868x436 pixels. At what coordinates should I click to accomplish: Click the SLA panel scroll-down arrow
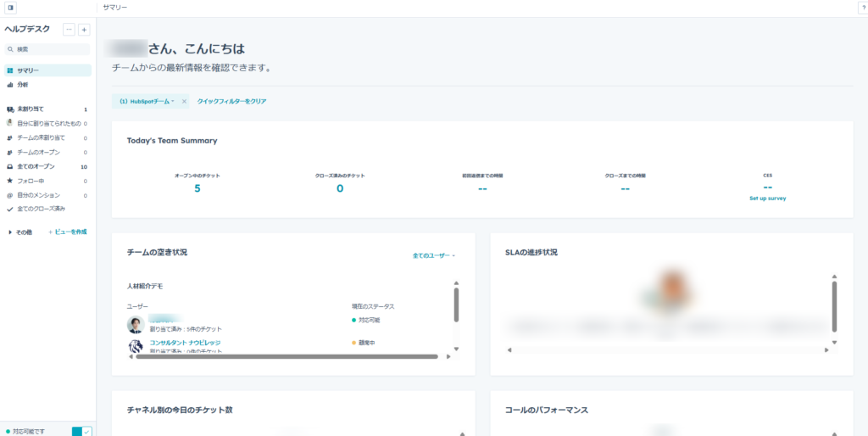[x=834, y=343]
